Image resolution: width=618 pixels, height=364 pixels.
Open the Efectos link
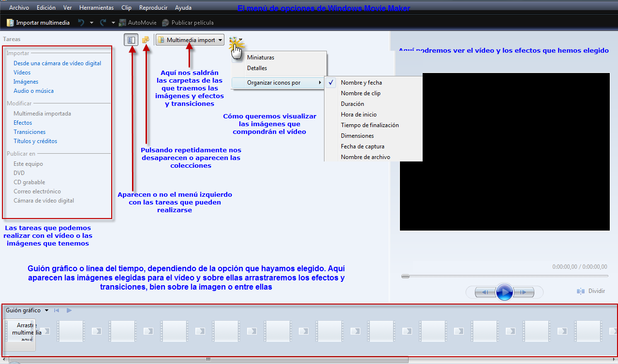click(23, 123)
